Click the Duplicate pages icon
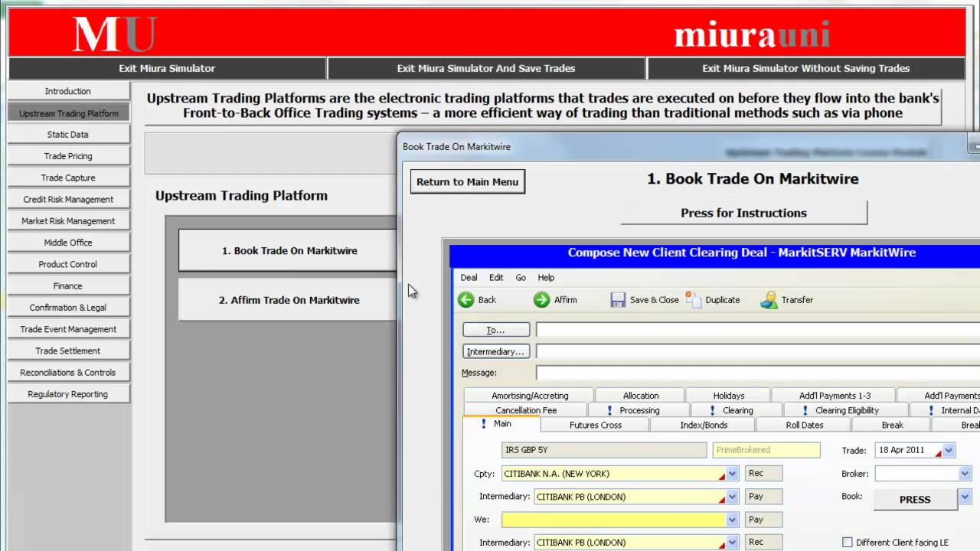980x551 pixels. click(x=694, y=299)
